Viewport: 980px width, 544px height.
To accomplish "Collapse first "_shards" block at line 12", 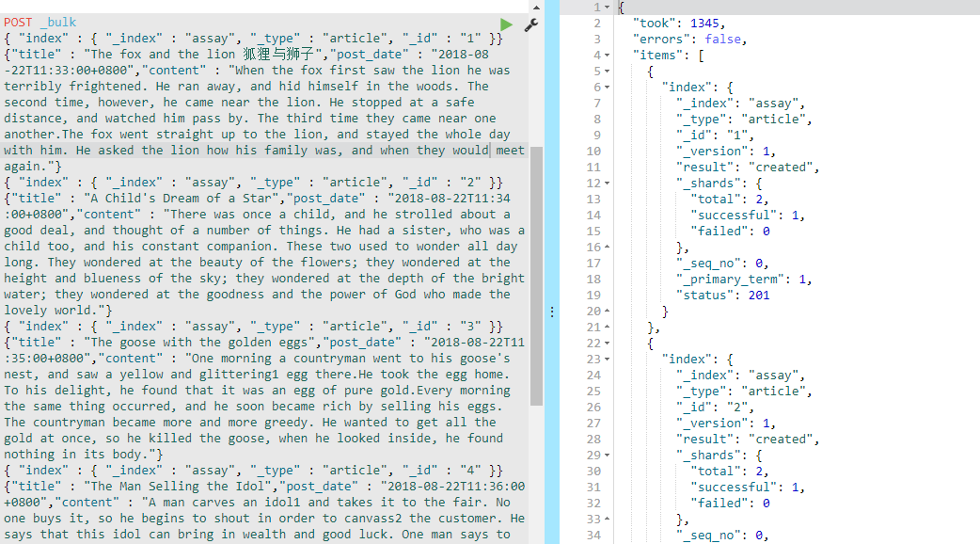I will pyautogui.click(x=608, y=184).
